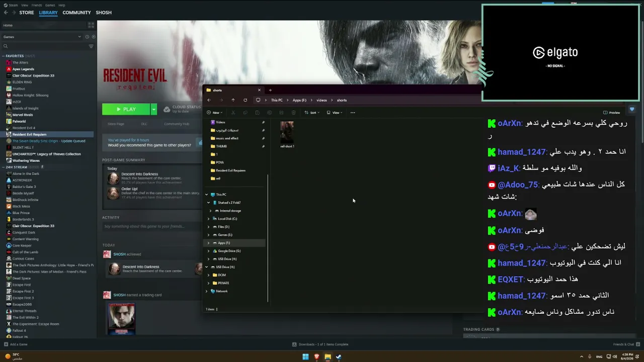Click the Share icon in Explorer toolbar
Image resolution: width=644 pixels, height=362 pixels.
tap(281, 113)
